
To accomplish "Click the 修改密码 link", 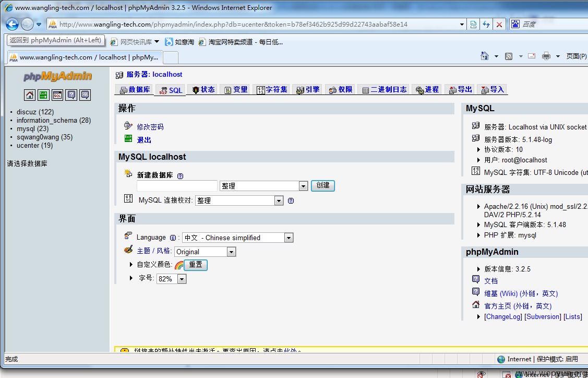I will click(150, 127).
